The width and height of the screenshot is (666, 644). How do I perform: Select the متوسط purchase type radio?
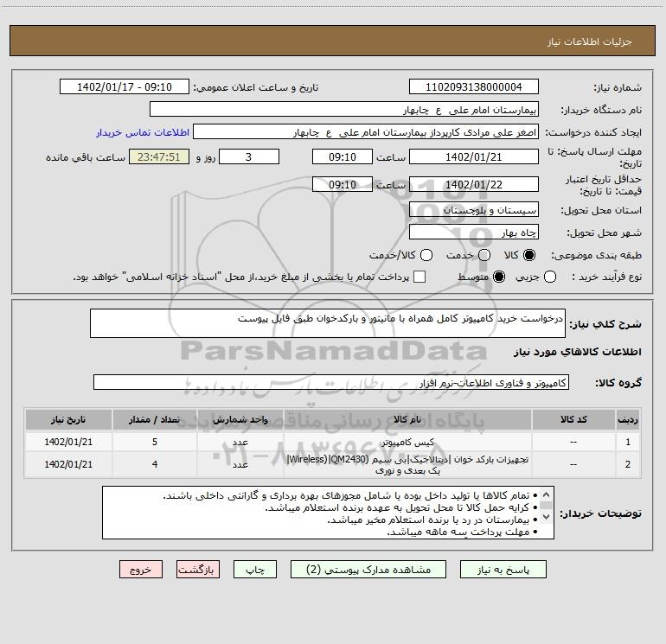(499, 277)
